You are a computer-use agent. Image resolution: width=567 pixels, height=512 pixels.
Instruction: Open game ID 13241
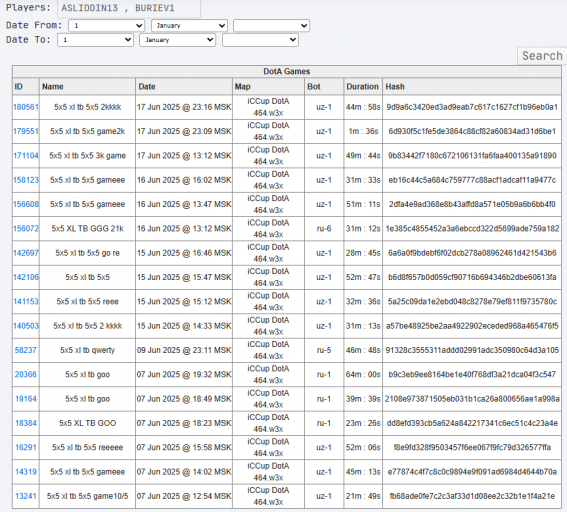(x=26, y=496)
